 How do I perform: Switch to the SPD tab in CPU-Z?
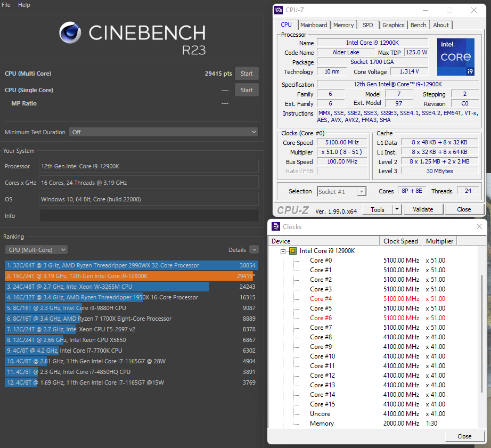tap(367, 25)
